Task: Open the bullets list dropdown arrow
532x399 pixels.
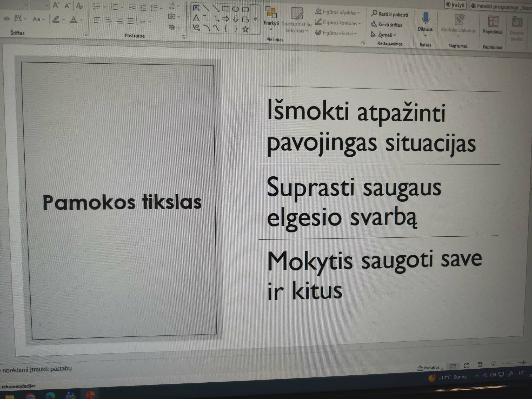Action: tap(105, 7)
